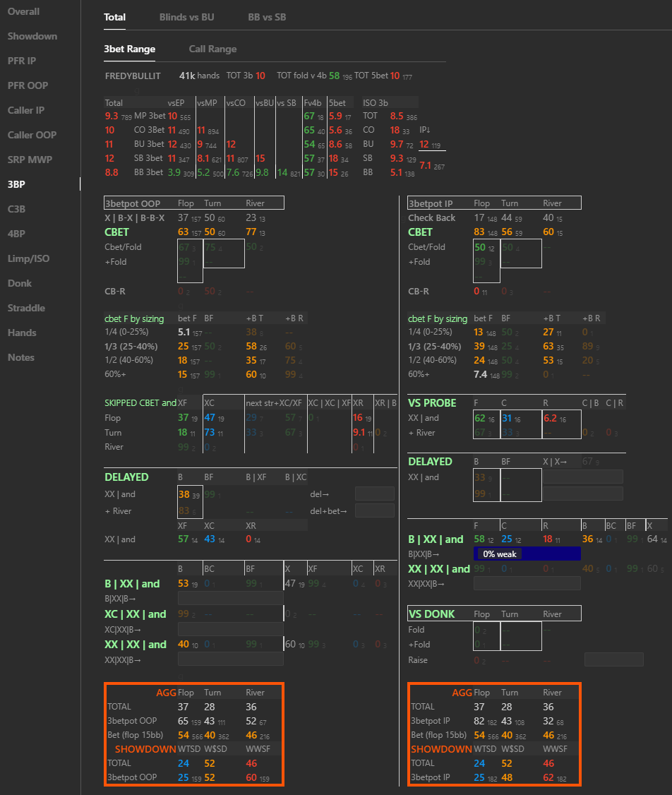Click the del+bet→ empty field
The height and width of the screenshot is (795, 672).
click(375, 510)
